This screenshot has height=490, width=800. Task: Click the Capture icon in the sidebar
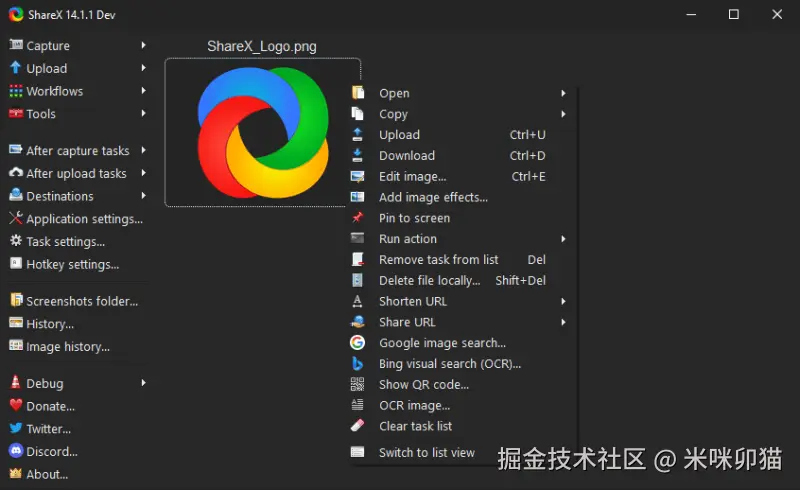pyautogui.click(x=16, y=45)
